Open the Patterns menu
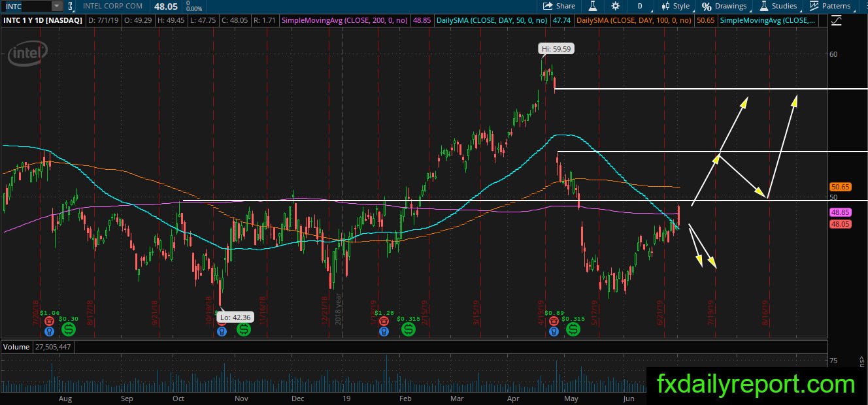Image resolution: width=868 pixels, height=405 pixels. (830, 6)
